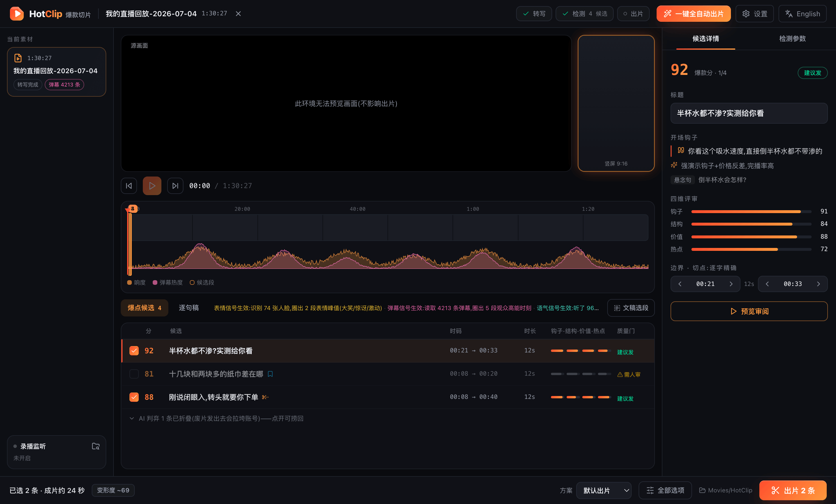The height and width of the screenshot is (504, 836).
Task: Check the 十几块和两块多的纸巾差在哪 candidate
Action: (134, 374)
